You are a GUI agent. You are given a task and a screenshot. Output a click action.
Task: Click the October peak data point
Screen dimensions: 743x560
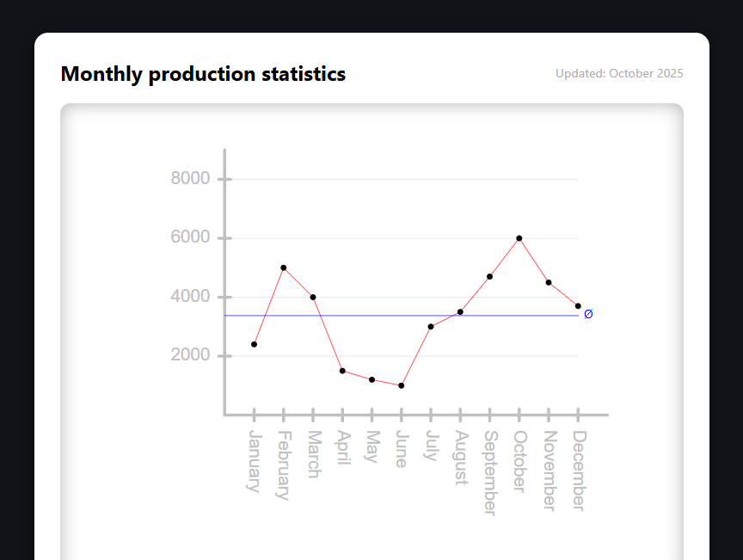519,238
